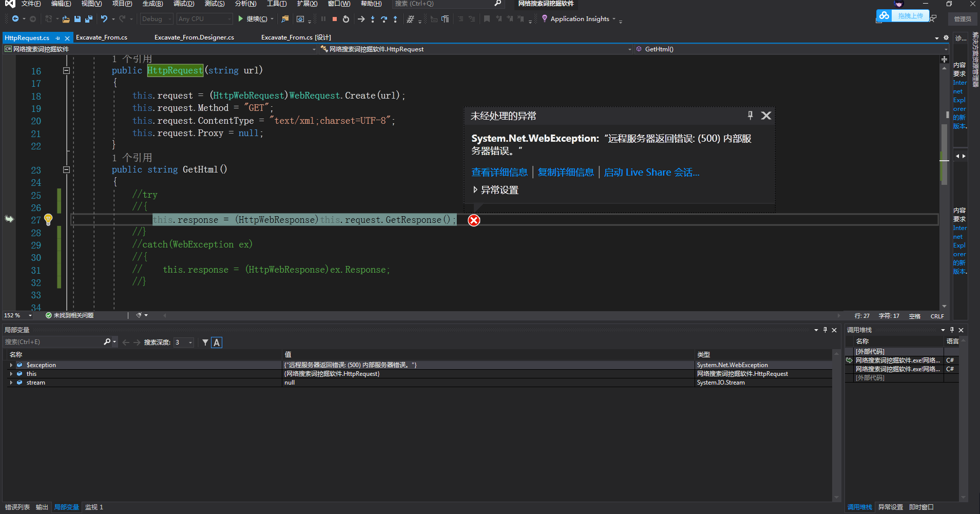
Task: Click the Restart debugging icon
Action: (346, 19)
